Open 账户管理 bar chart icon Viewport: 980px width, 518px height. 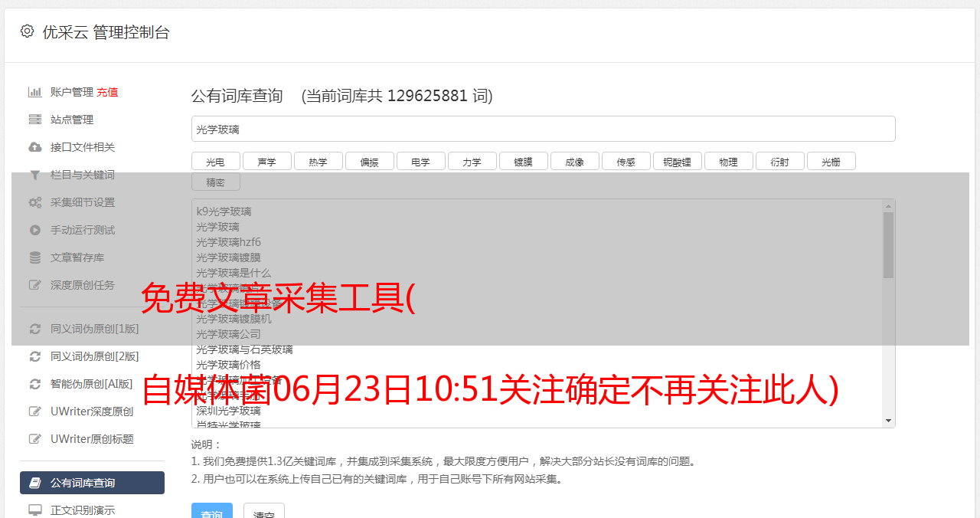click(35, 92)
